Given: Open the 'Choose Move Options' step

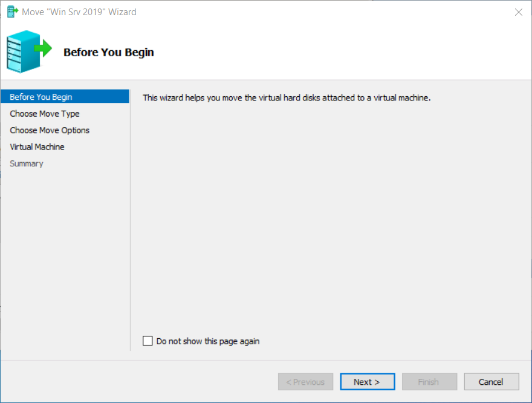Looking at the screenshot, I should [x=50, y=130].
